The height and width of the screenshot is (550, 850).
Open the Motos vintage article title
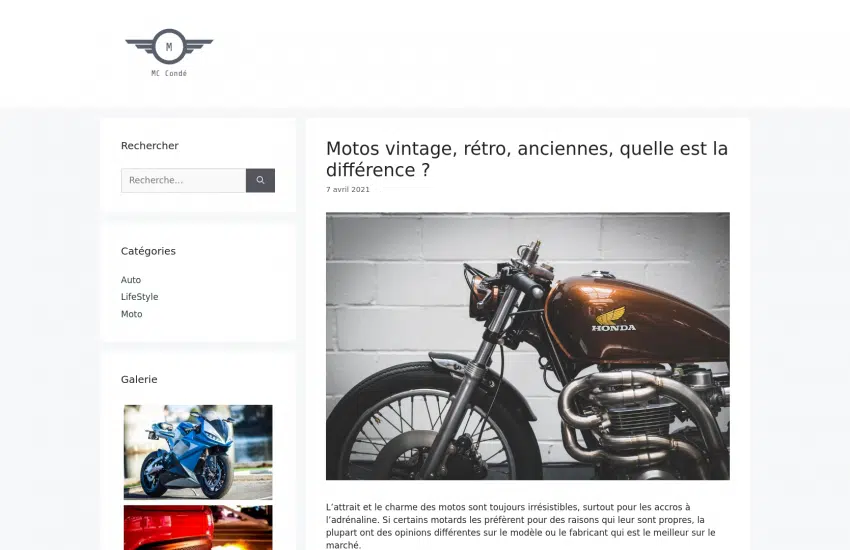pos(526,159)
